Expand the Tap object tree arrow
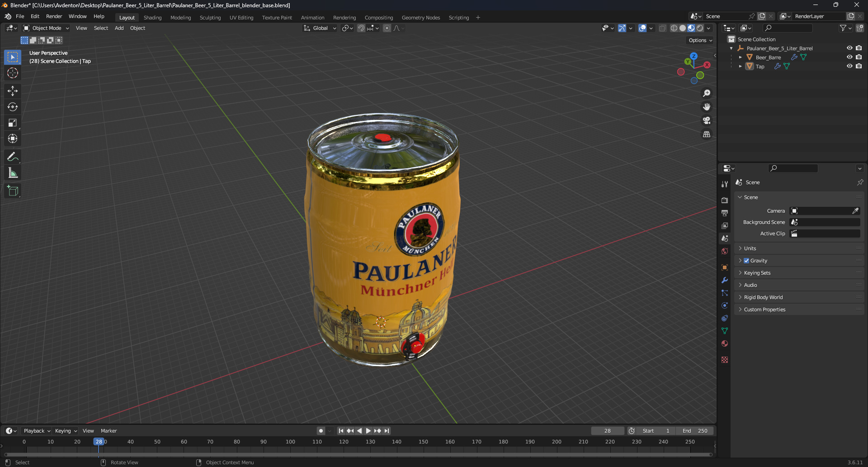Image resolution: width=868 pixels, height=467 pixels. point(740,67)
